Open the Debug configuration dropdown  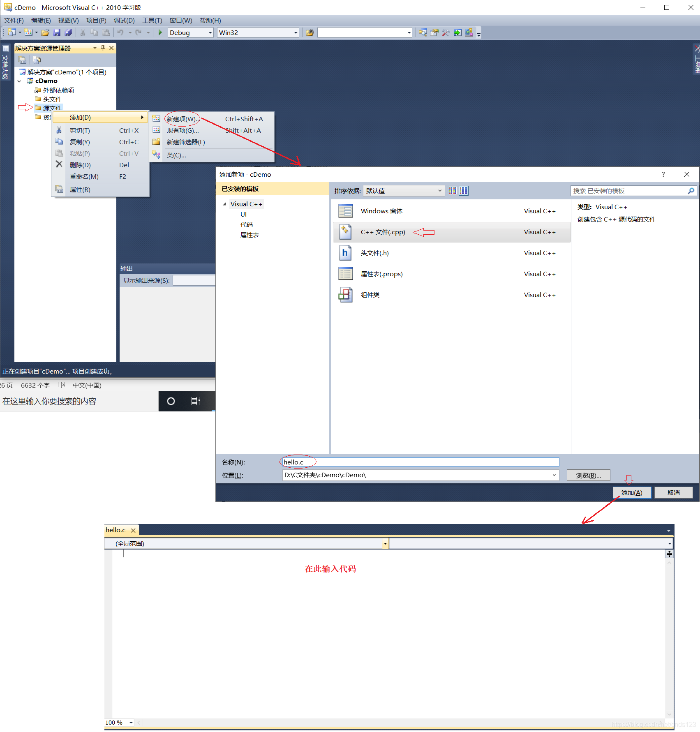pyautogui.click(x=210, y=32)
